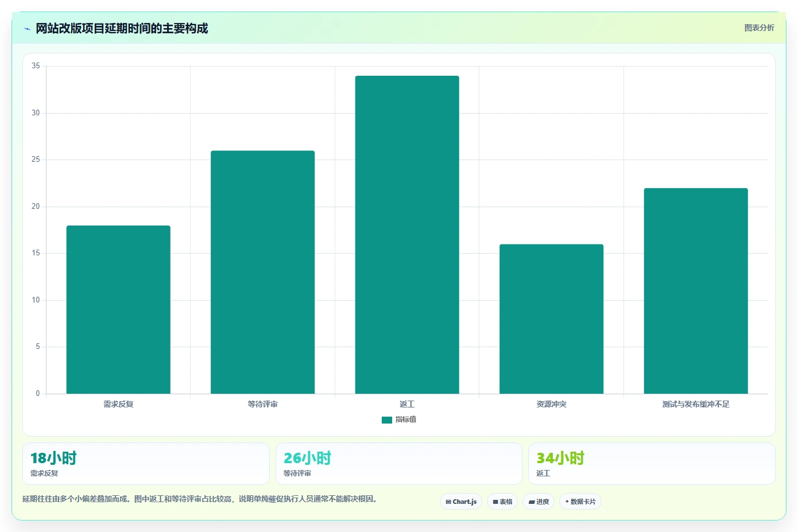This screenshot has height=532, width=798.
Task: Click the 资源冲突 bar in chart
Action: (551, 319)
